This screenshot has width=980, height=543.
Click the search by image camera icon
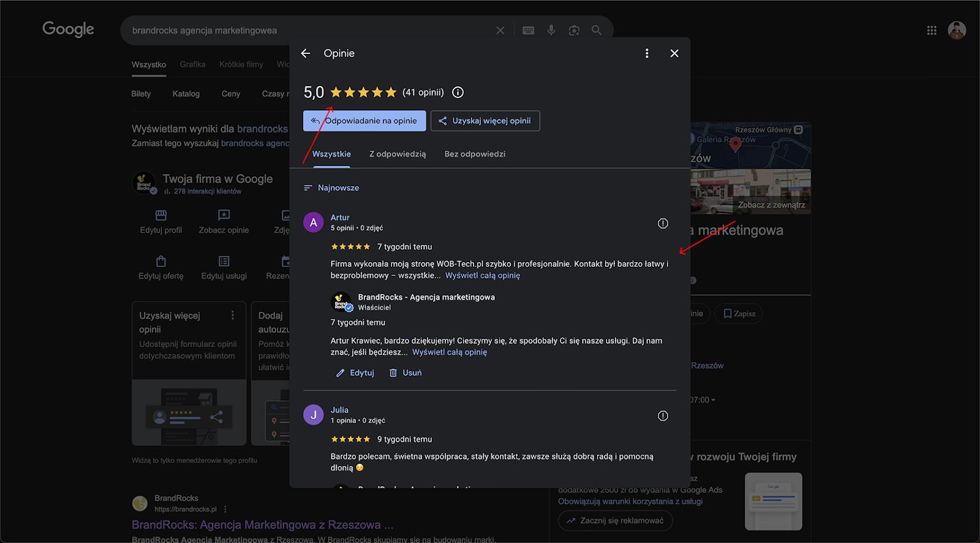tap(574, 30)
